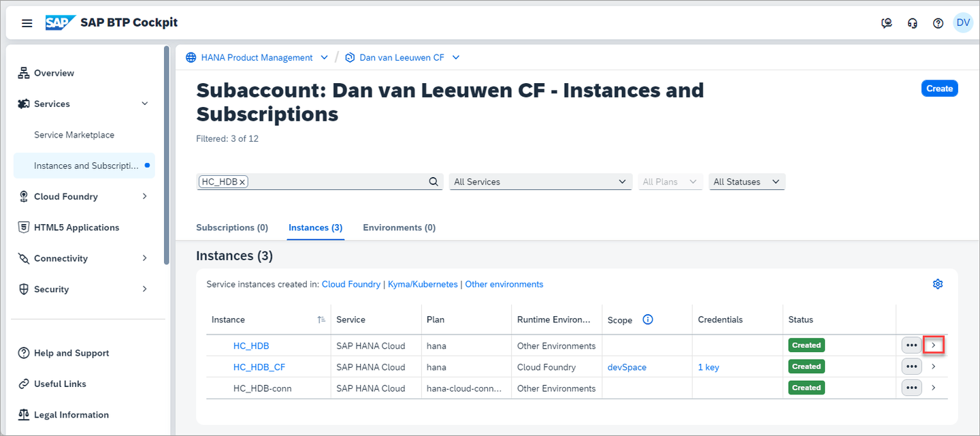The width and height of the screenshot is (980, 436).
Task: Collapse the Services sidebar section
Action: (144, 104)
